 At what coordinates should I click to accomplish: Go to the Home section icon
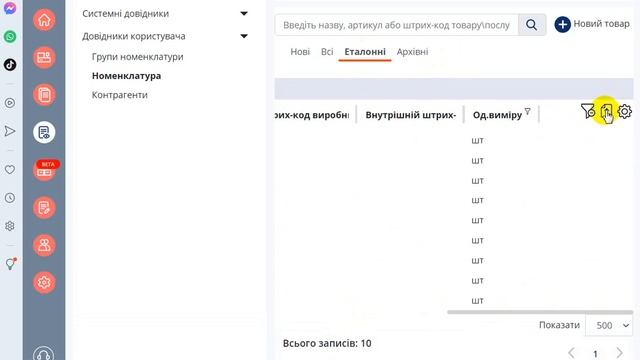pyautogui.click(x=44, y=20)
